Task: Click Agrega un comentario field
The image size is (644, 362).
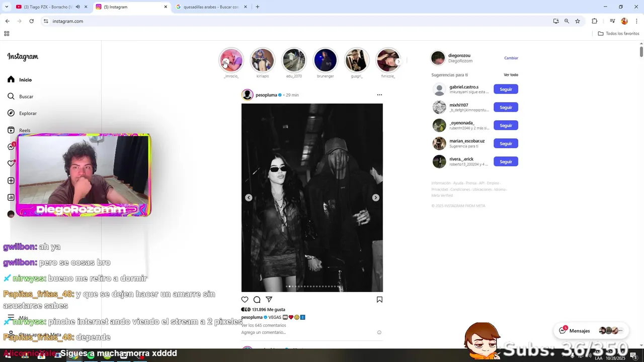Action: tap(264, 332)
